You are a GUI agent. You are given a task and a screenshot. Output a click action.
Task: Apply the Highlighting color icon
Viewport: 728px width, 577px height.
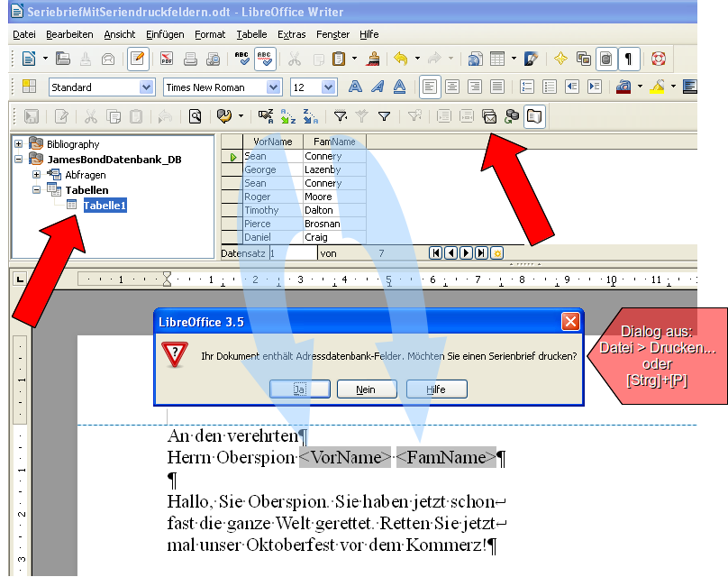pos(657,87)
